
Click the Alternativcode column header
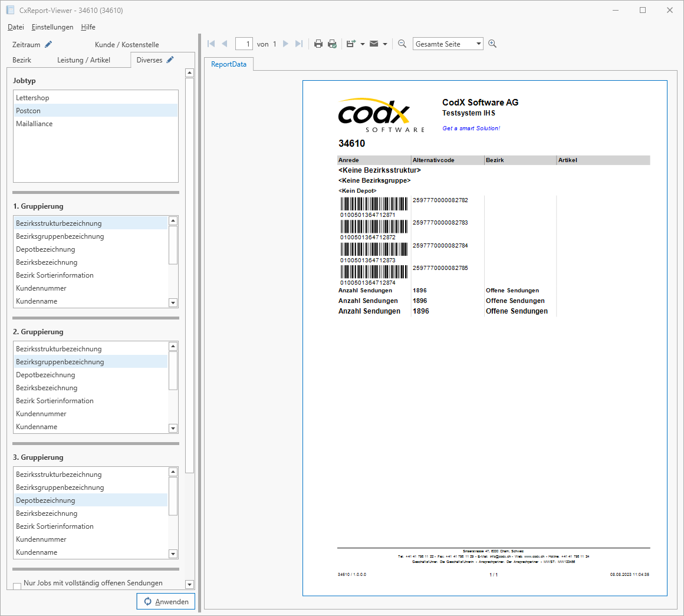(x=448, y=160)
